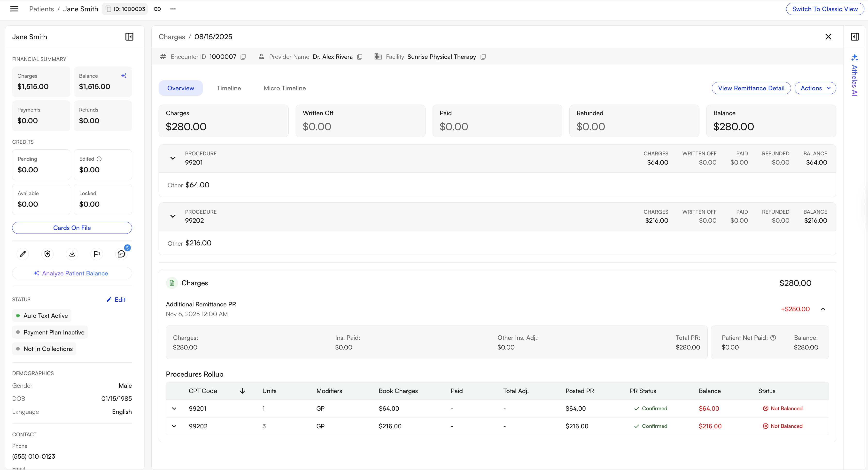This screenshot has height=470, width=868.
Task: Copy the Encounter ID 1000007
Action: (x=243, y=57)
